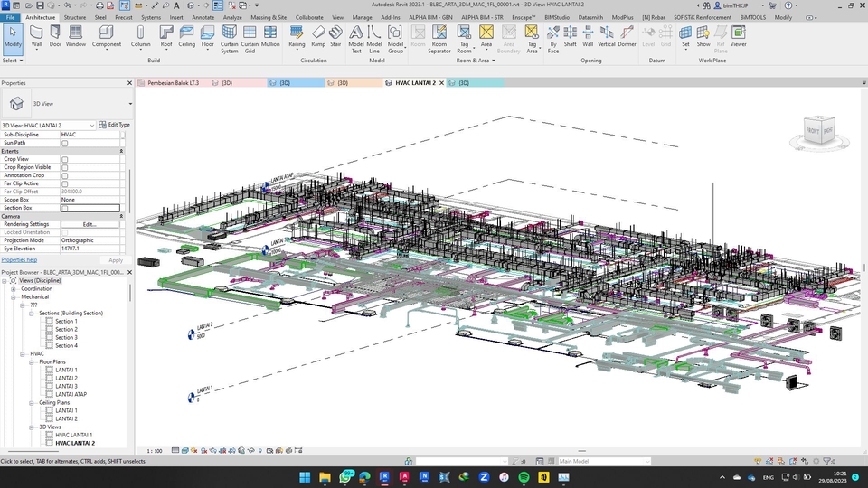This screenshot has width=868, height=488.
Task: Activate the Column tool
Action: pyautogui.click(x=140, y=36)
